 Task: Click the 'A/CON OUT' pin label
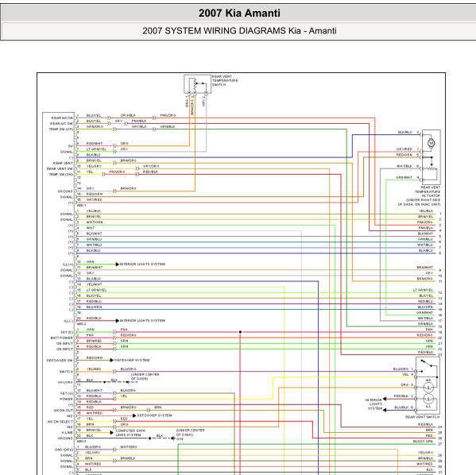[64, 411]
